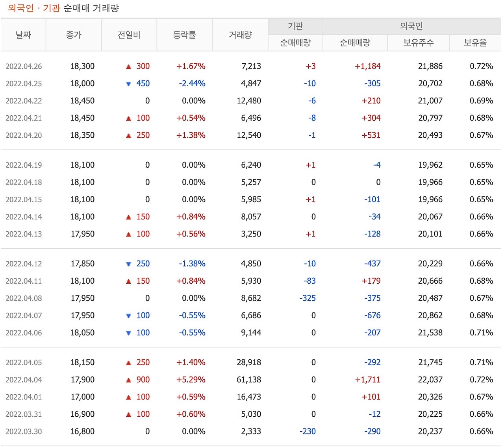Click the down arrow on the 2022.04.06 row
504x447 pixels.
coord(128,332)
